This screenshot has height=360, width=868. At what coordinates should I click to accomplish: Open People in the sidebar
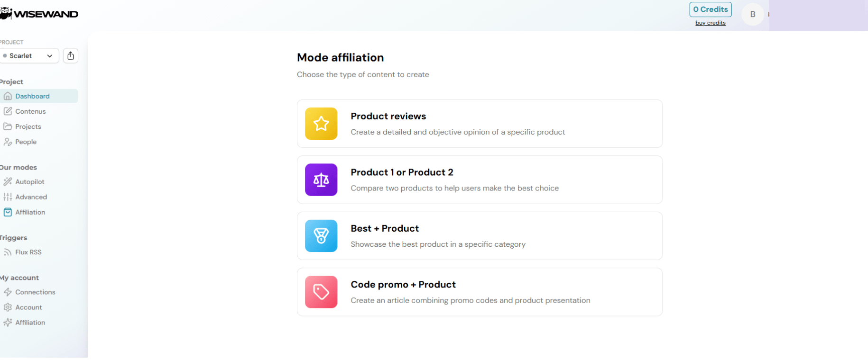pos(26,142)
